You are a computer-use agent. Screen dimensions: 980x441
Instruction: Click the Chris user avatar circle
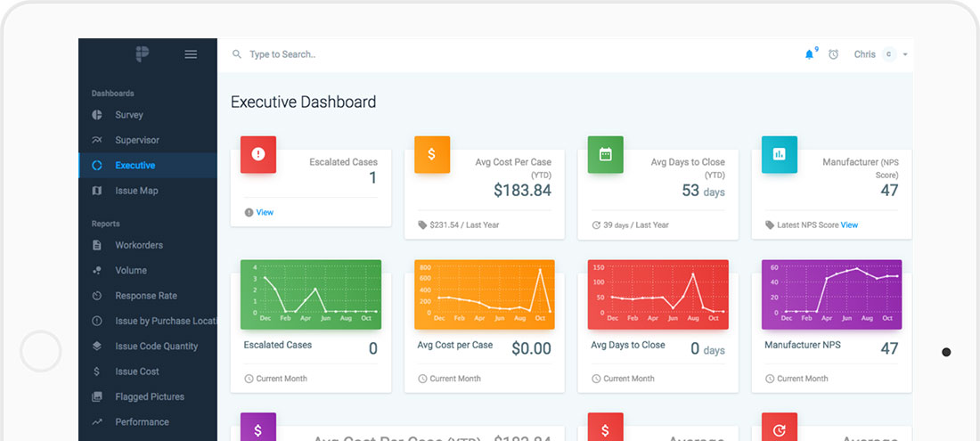coord(889,54)
